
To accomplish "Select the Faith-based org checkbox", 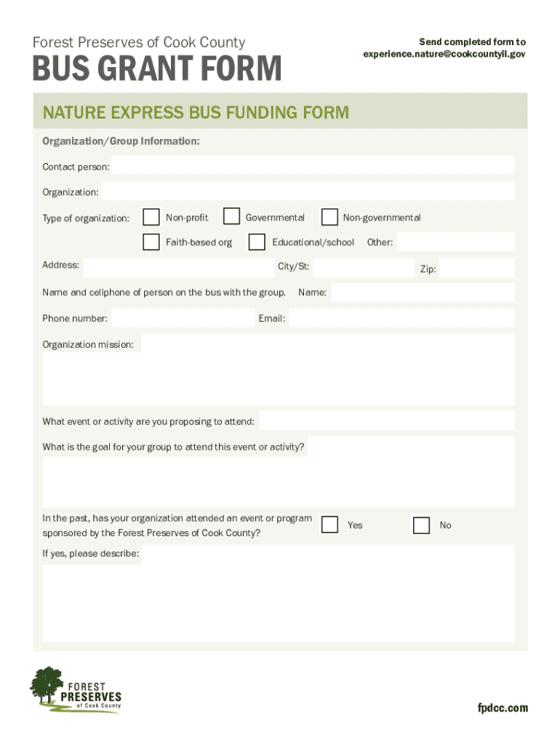I will pyautogui.click(x=151, y=242).
